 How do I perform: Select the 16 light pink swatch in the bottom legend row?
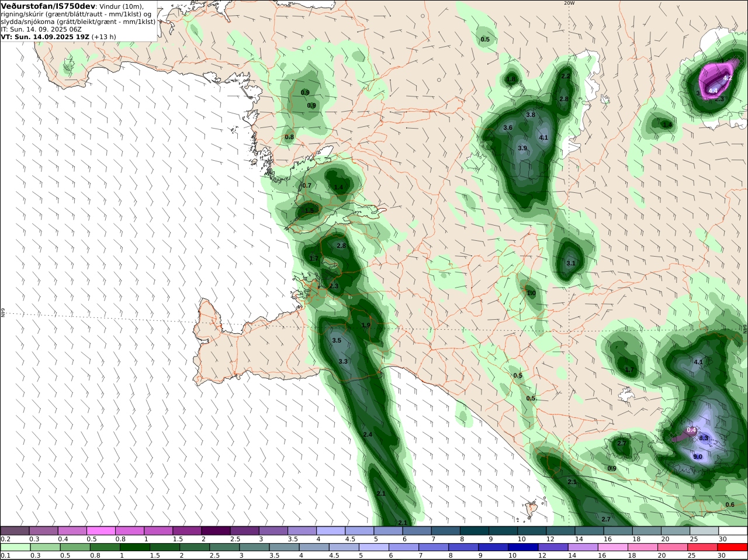tap(614, 547)
